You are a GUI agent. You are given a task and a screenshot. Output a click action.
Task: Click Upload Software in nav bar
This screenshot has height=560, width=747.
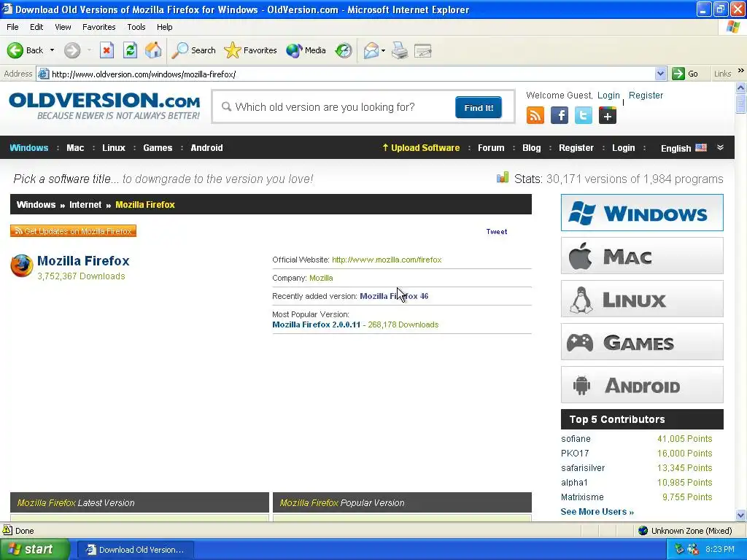tap(421, 147)
